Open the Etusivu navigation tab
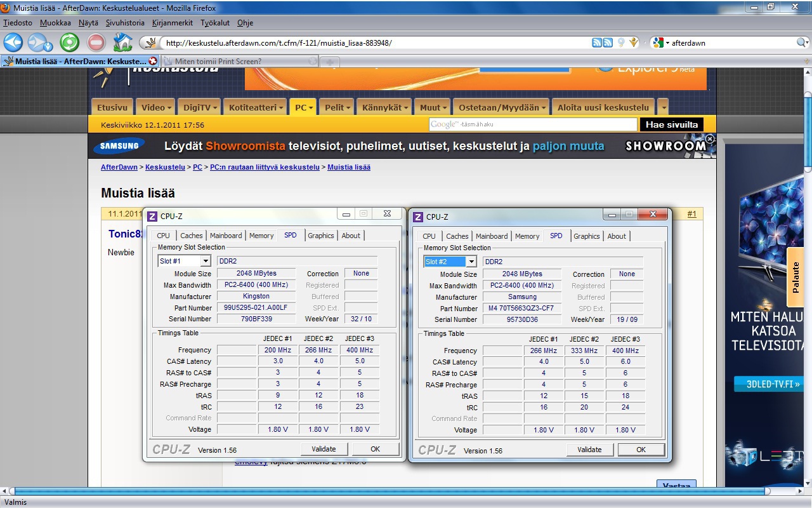Screen dimensions: 812x508 pos(113,107)
